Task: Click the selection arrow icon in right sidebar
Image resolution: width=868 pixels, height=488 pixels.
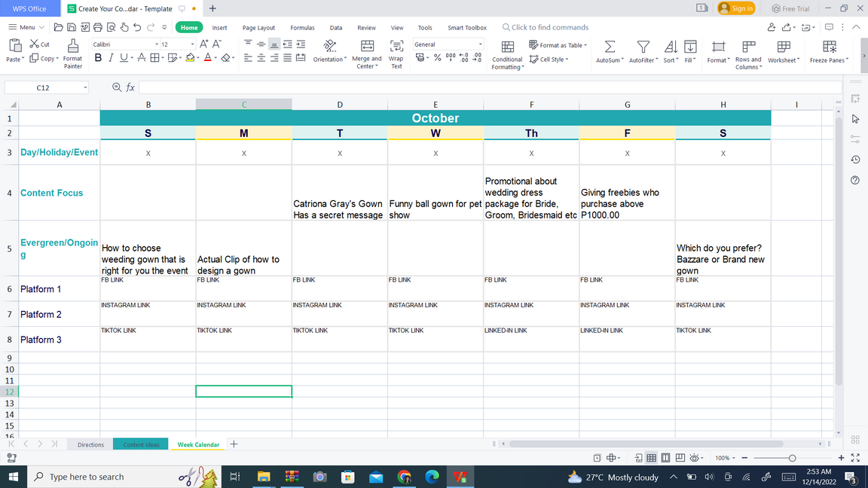Action: coord(855,119)
